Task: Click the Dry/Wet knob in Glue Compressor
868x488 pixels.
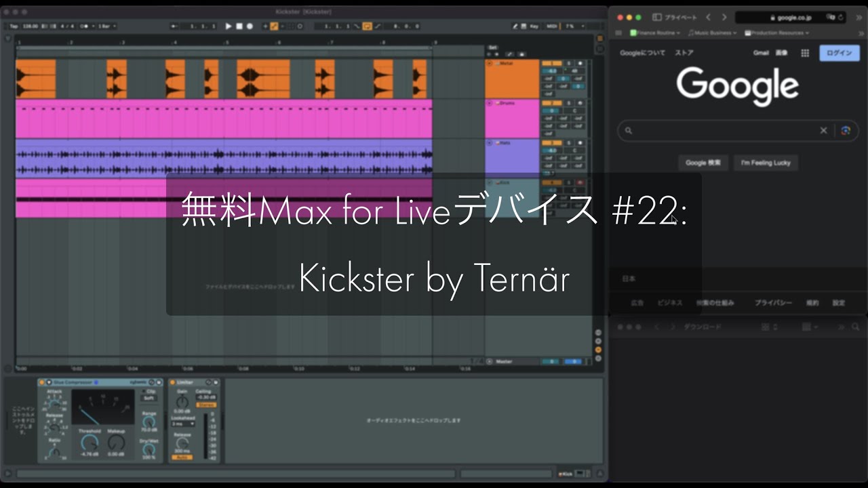Action: 149,448
